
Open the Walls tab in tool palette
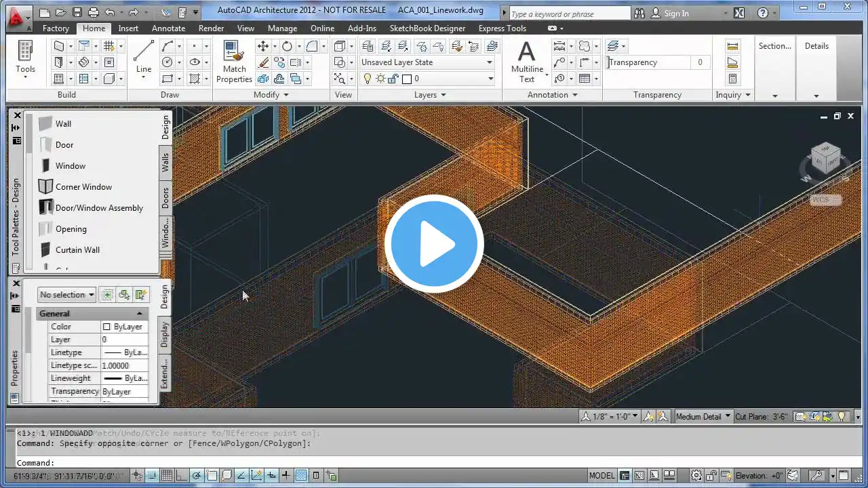[x=165, y=163]
